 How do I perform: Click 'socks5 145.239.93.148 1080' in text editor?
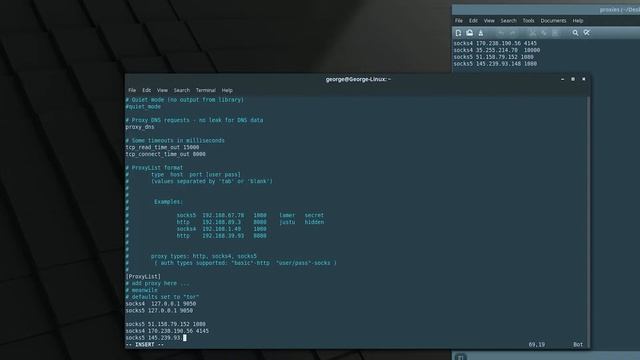pyautogui.click(x=495, y=64)
